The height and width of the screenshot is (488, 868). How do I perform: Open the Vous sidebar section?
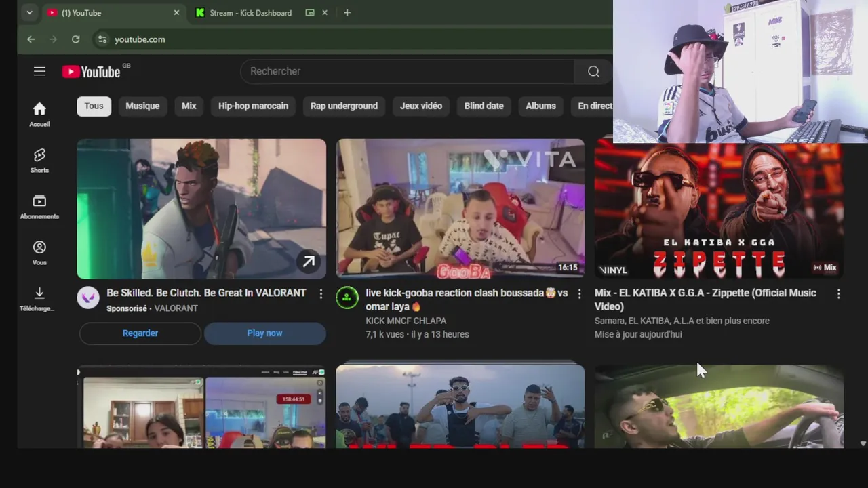39,253
